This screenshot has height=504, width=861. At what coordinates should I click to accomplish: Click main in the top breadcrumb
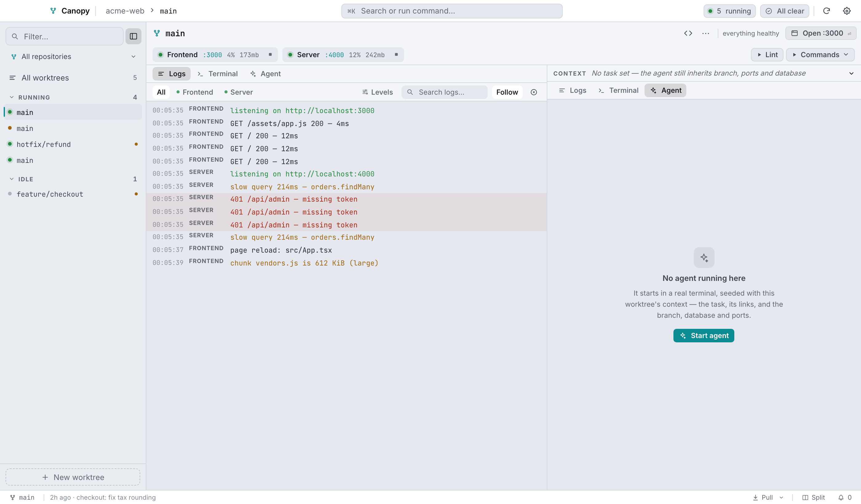pos(168,11)
